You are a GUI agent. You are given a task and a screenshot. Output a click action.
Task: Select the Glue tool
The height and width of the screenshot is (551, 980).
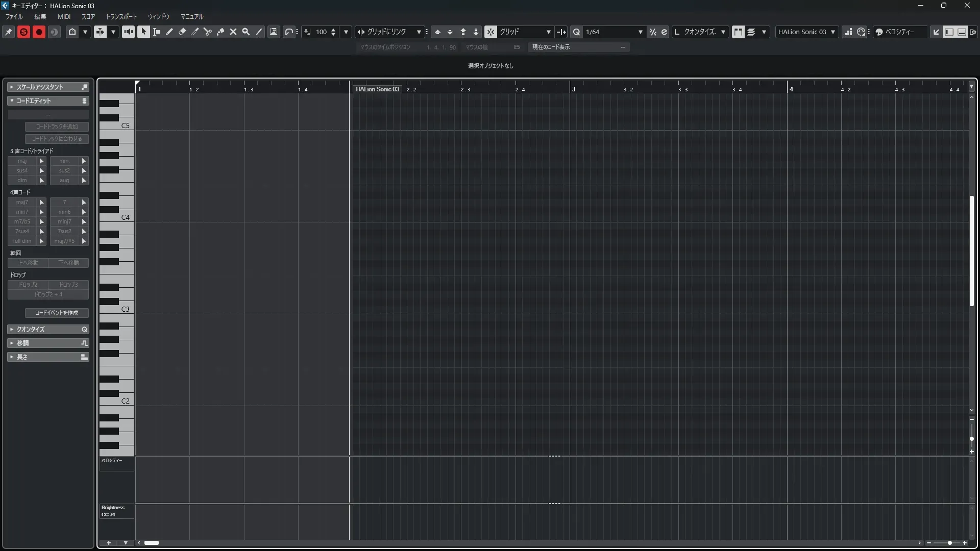point(220,32)
